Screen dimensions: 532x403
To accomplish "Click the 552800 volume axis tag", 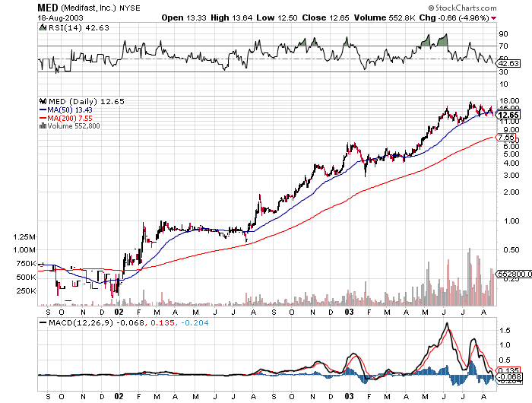I will tap(514, 274).
